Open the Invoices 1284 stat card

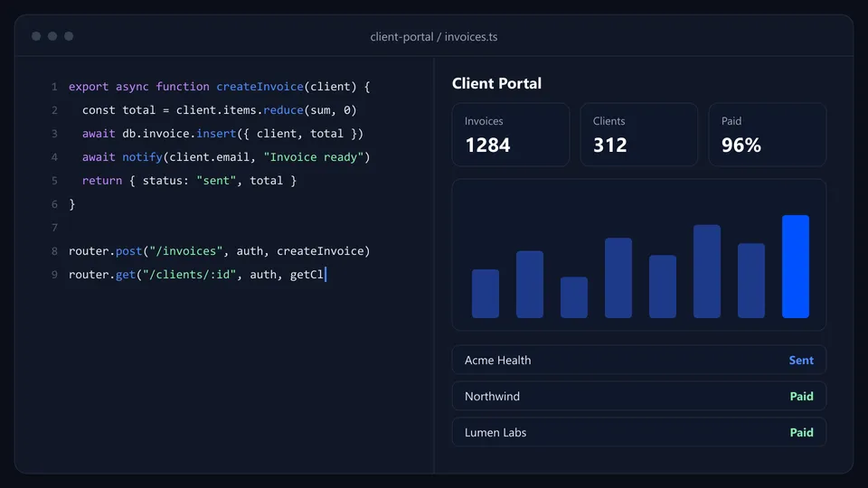[x=510, y=135]
